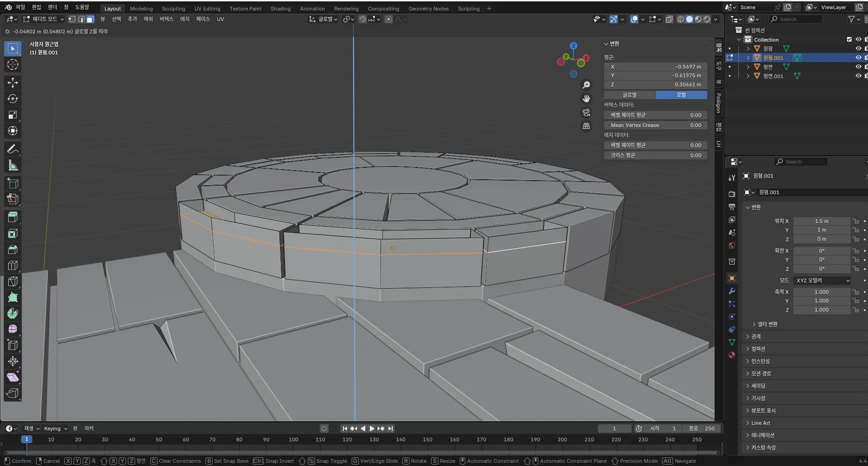868x466 pixels.
Task: Open the 글로벌 transform orientation dropdown
Action: pos(323,19)
